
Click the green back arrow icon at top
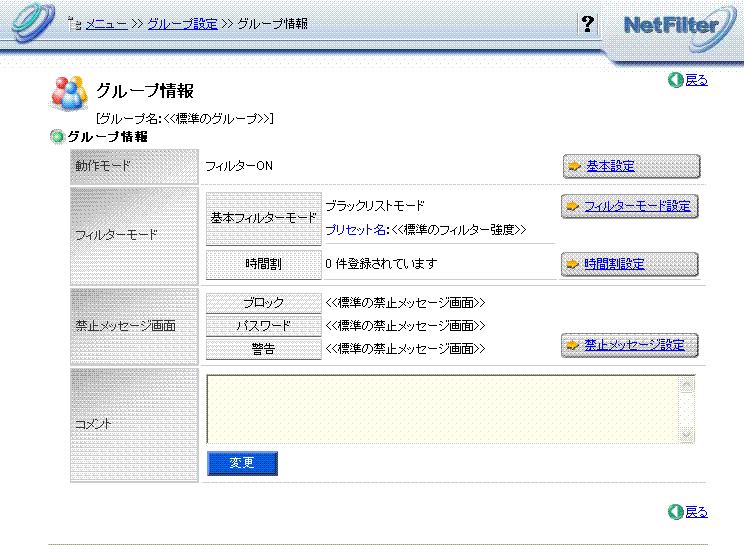[675, 80]
